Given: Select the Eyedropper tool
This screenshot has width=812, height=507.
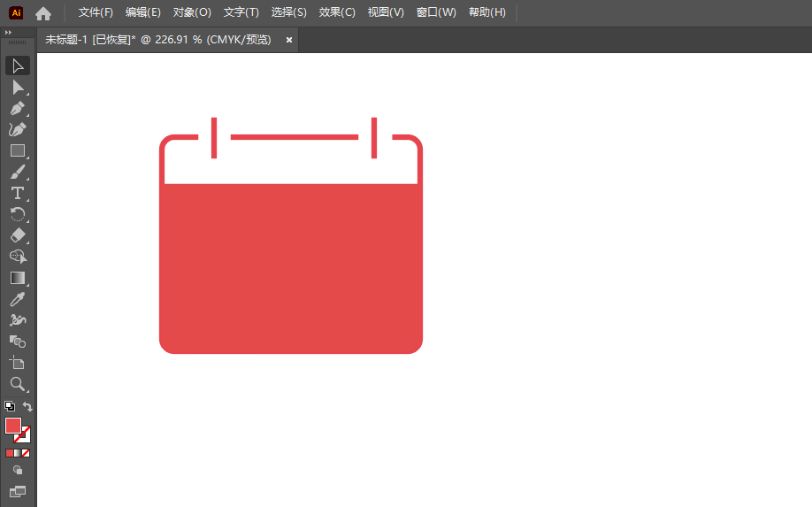Looking at the screenshot, I should pyautogui.click(x=18, y=299).
